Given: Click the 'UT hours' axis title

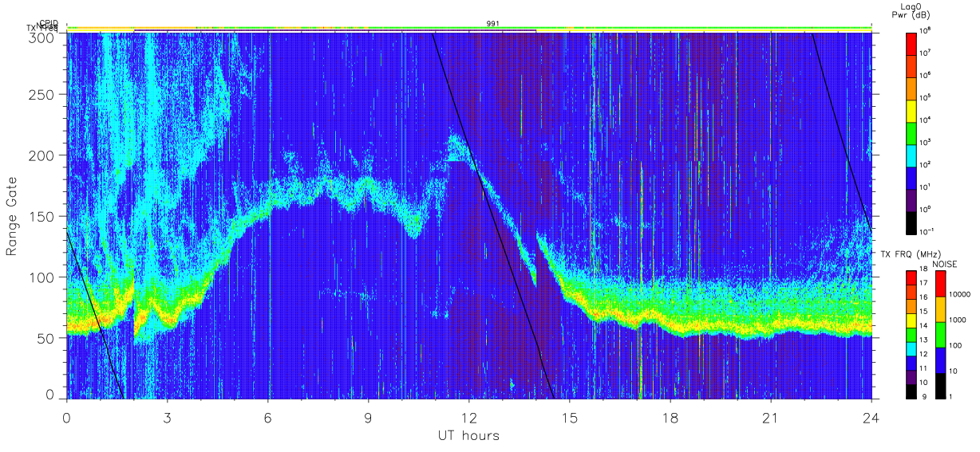Looking at the screenshot, I should click(468, 435).
